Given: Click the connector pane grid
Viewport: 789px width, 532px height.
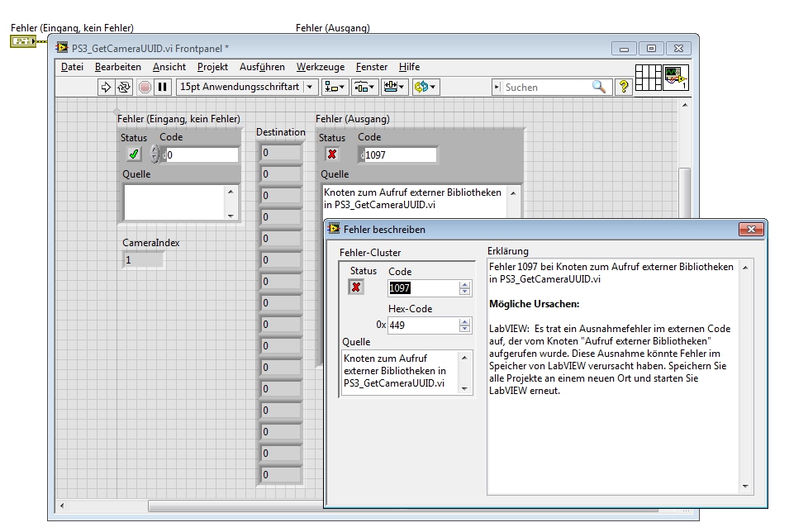Looking at the screenshot, I should 649,78.
